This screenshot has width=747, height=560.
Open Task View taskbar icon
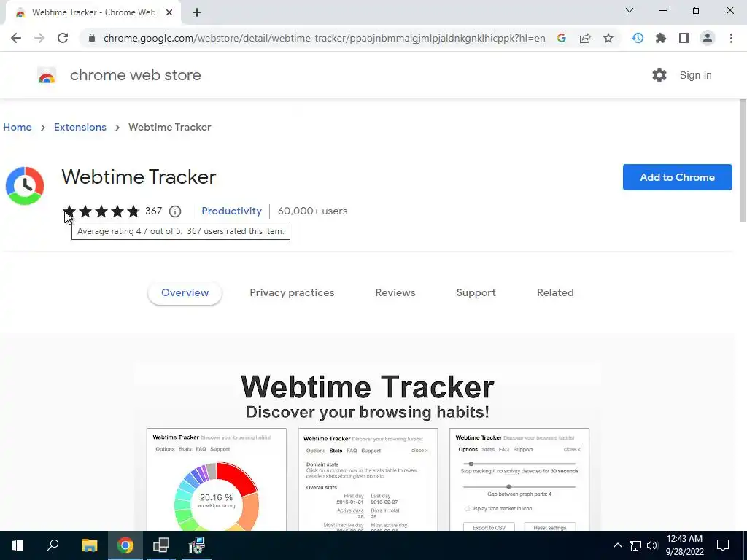pos(161,545)
